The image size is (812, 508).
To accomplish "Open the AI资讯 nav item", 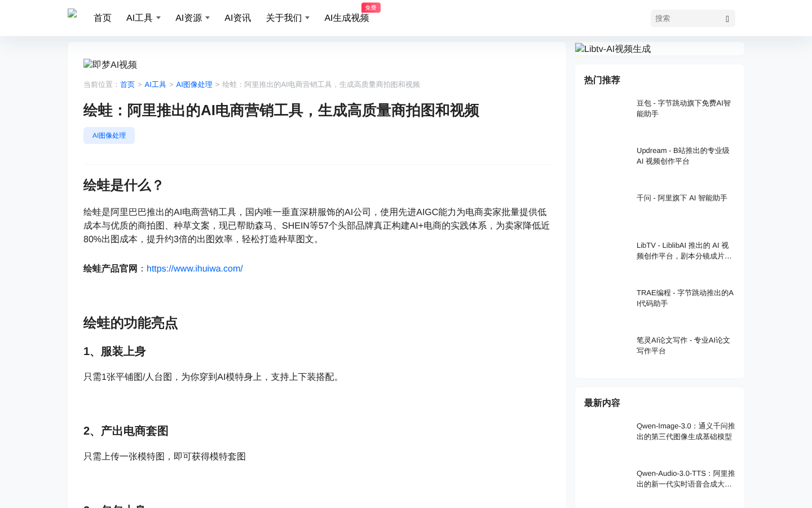I will (237, 18).
